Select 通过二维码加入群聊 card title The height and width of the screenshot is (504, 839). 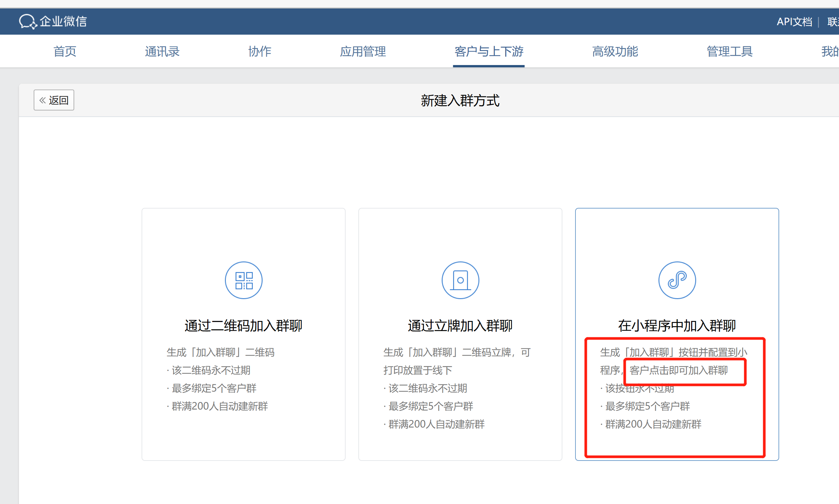[x=244, y=325]
